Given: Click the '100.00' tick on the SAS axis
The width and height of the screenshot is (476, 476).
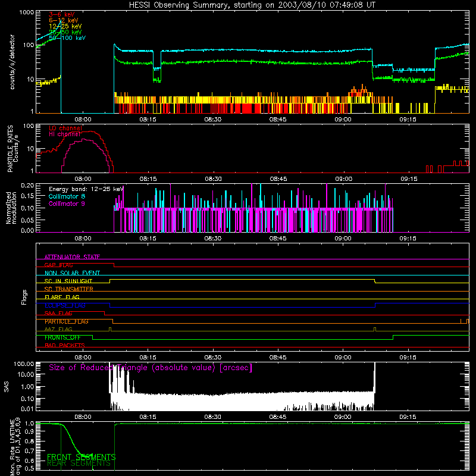Looking at the screenshot, I should pos(24,364).
